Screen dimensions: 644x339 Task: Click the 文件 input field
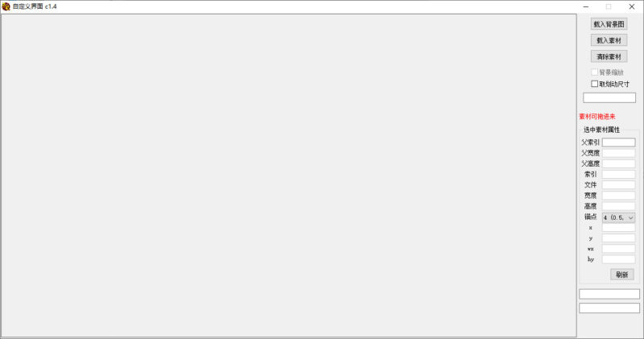click(x=618, y=185)
